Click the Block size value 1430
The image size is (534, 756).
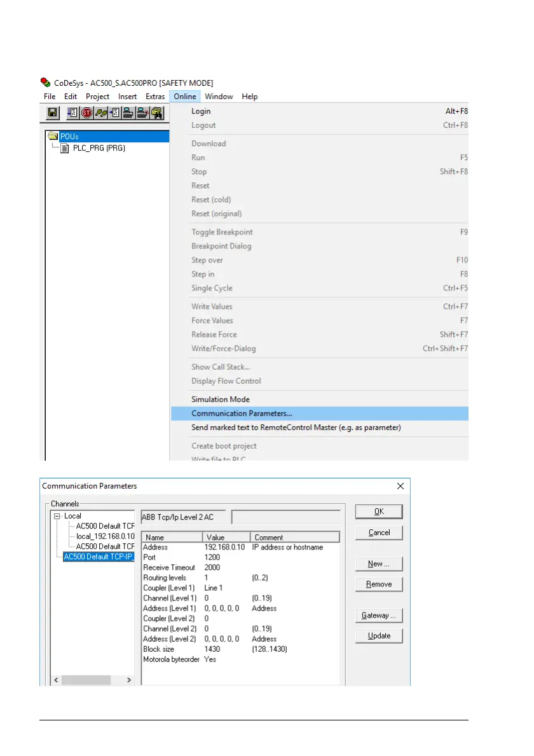tap(212, 649)
